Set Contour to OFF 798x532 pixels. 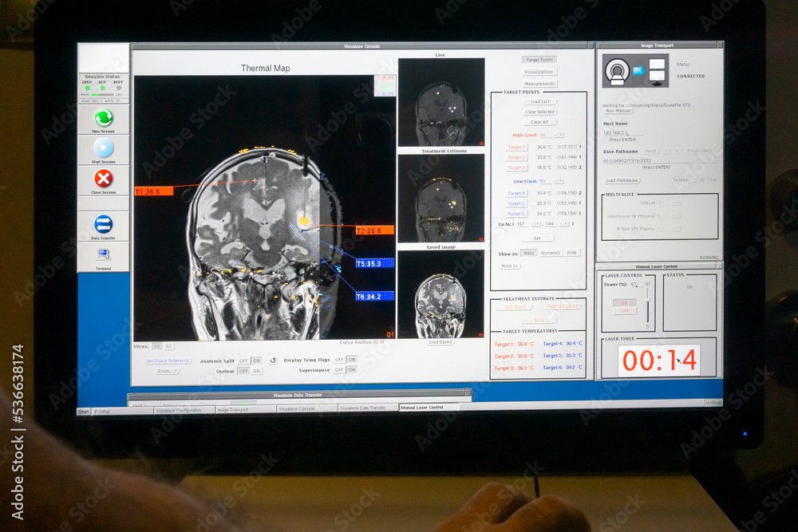(243, 371)
